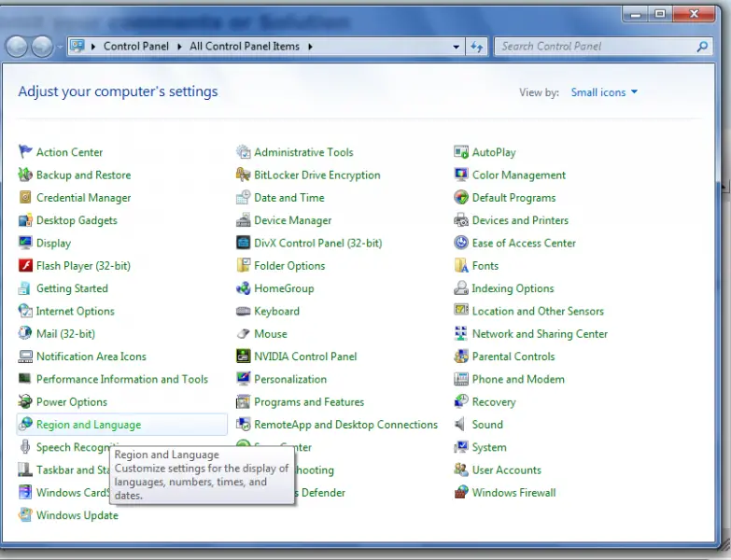Click the Forward navigation button
Screen dimensions: 731x560
[42, 47]
